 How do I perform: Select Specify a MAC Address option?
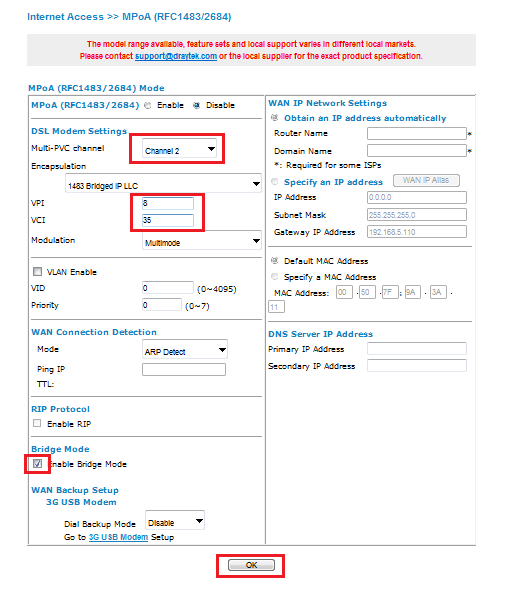274,277
